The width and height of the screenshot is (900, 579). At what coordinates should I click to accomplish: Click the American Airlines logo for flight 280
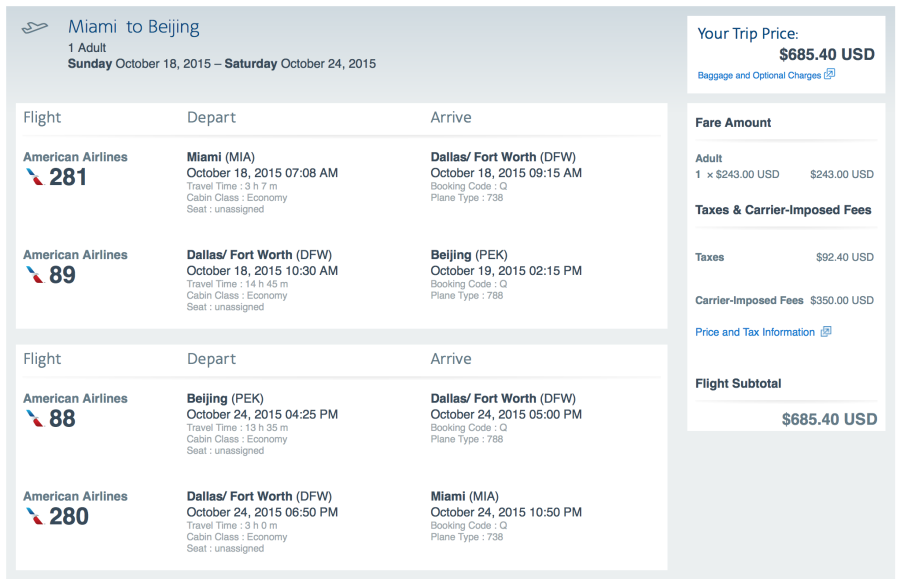pos(35,517)
